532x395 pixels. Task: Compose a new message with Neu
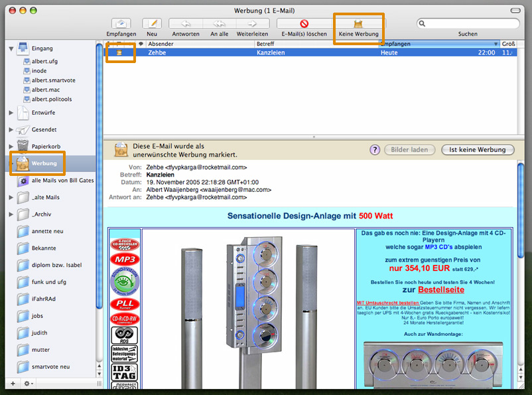click(152, 24)
